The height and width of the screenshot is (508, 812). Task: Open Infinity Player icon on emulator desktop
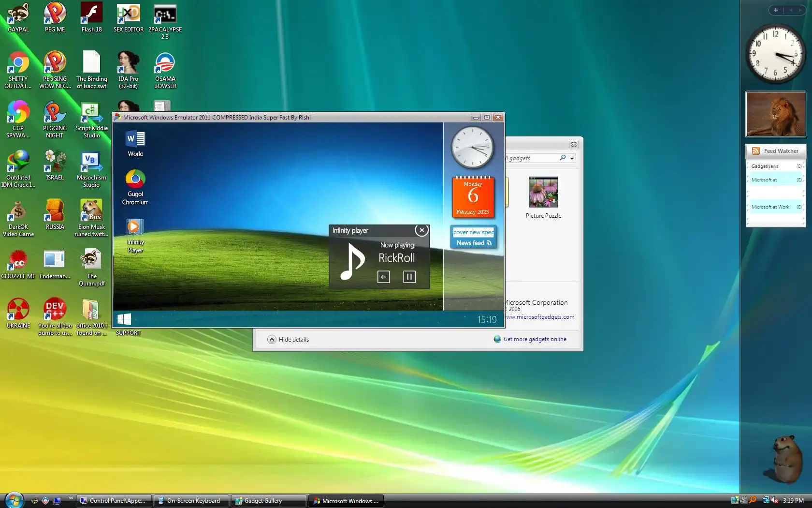135,236
